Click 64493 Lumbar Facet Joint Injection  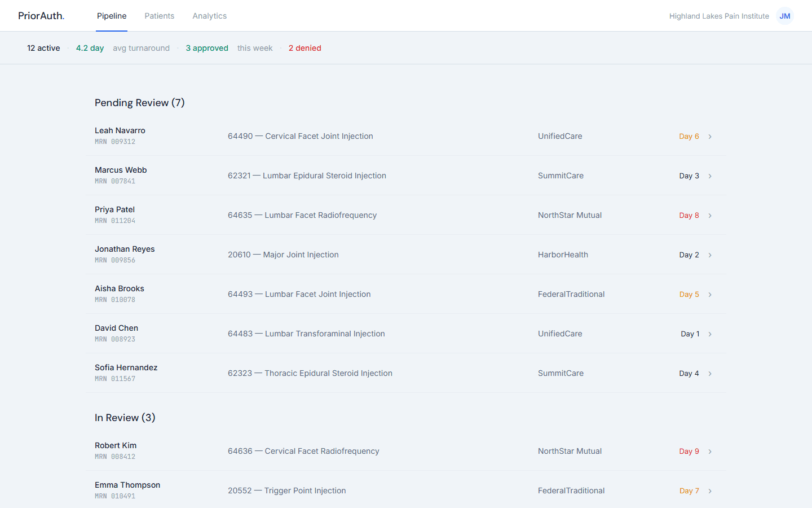tap(299, 294)
